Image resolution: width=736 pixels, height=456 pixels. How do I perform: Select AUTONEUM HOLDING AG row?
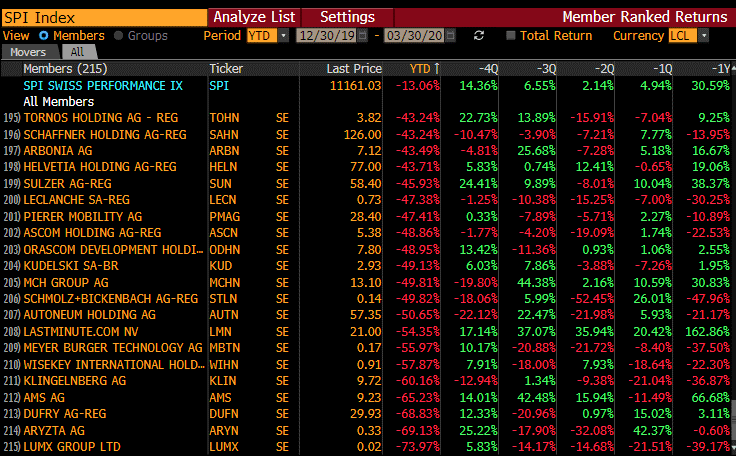point(366,315)
